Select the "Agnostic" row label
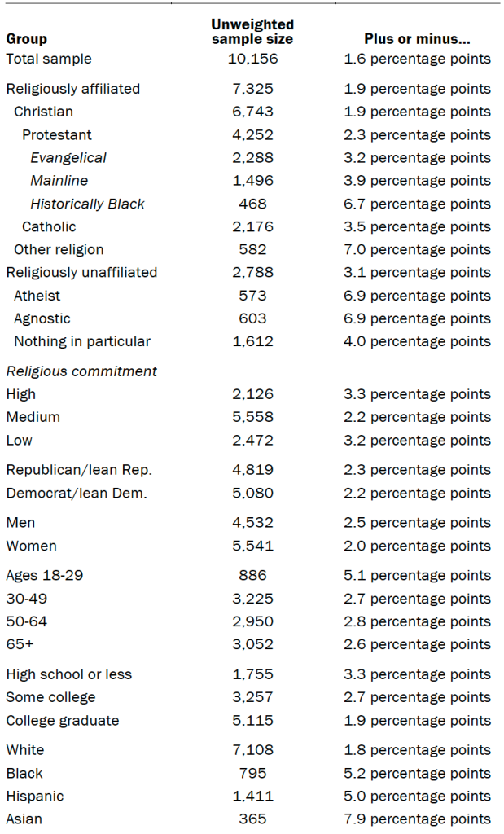The width and height of the screenshot is (504, 834). point(42,318)
